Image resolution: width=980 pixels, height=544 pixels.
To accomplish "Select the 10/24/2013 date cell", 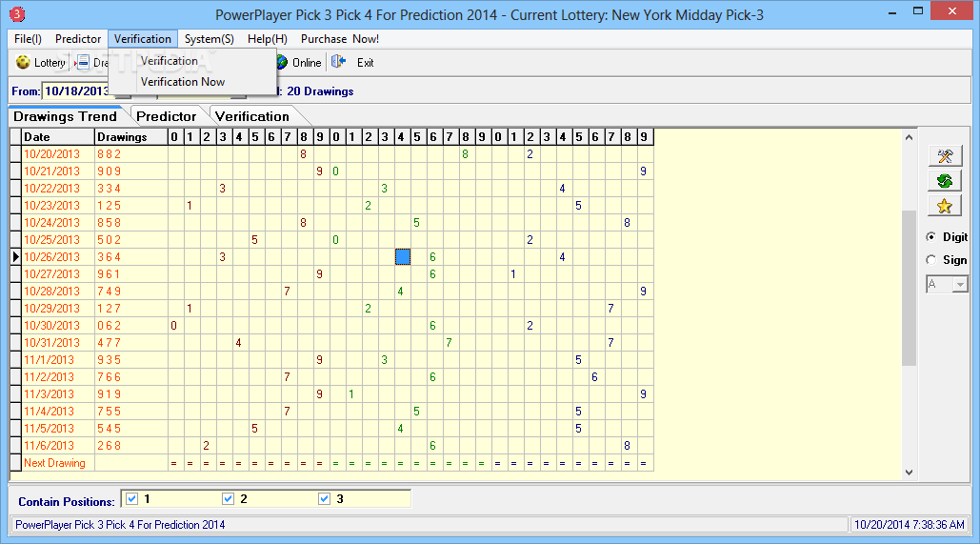I will (58, 223).
